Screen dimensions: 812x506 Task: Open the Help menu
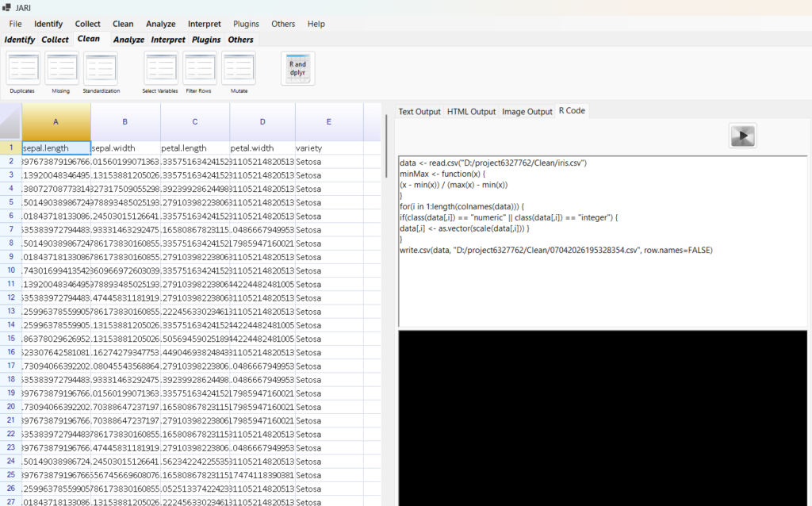pos(316,24)
